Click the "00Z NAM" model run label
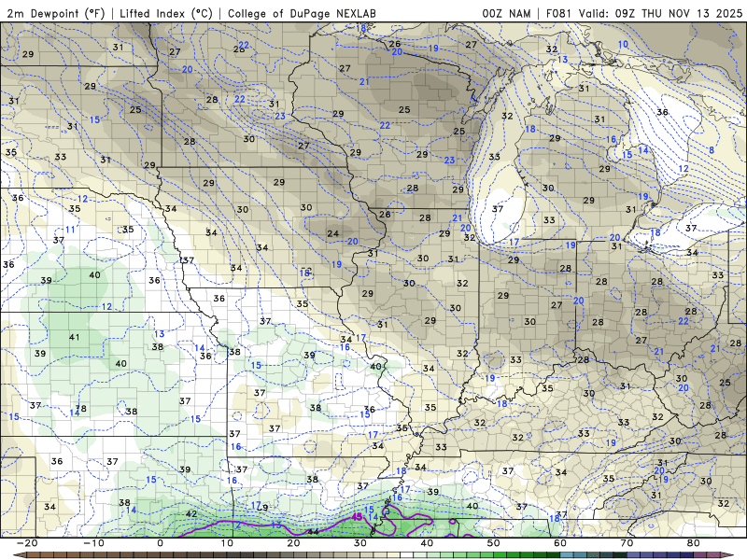The height and width of the screenshot is (560, 747). pos(506,13)
